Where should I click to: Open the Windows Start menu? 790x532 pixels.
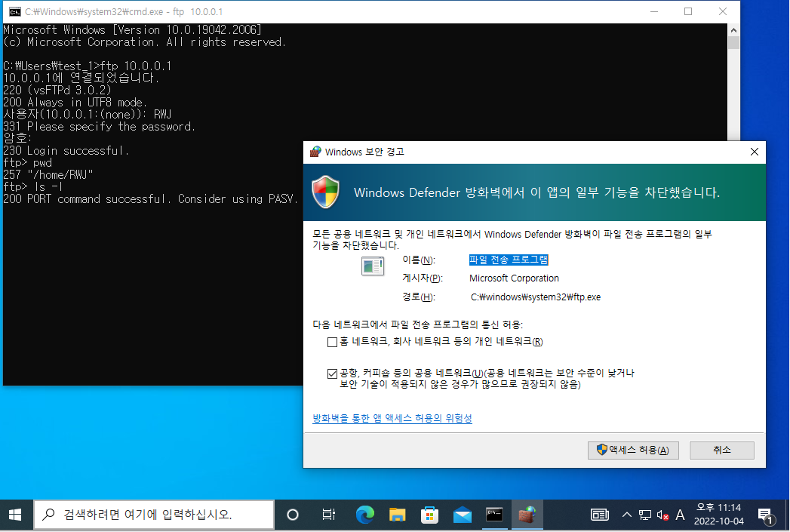click(x=15, y=515)
